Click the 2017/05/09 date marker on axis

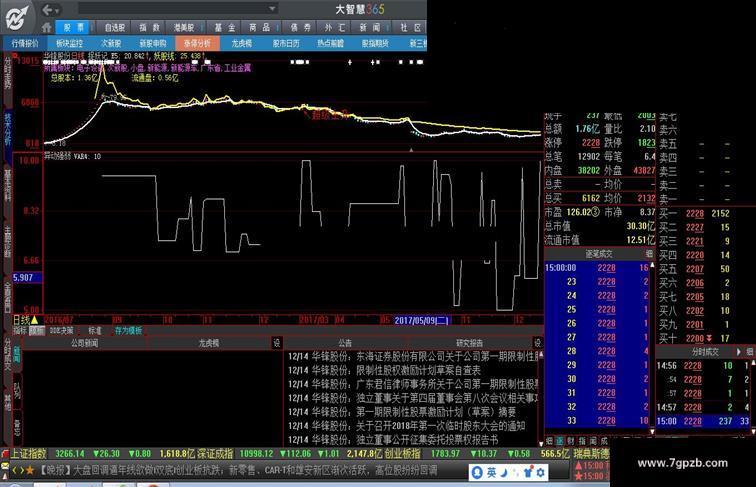point(422,321)
